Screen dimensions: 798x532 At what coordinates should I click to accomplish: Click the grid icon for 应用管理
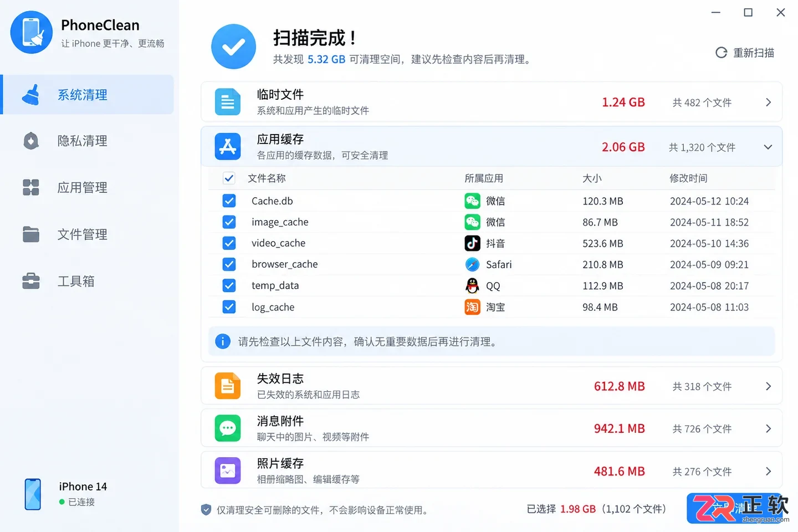[31, 187]
